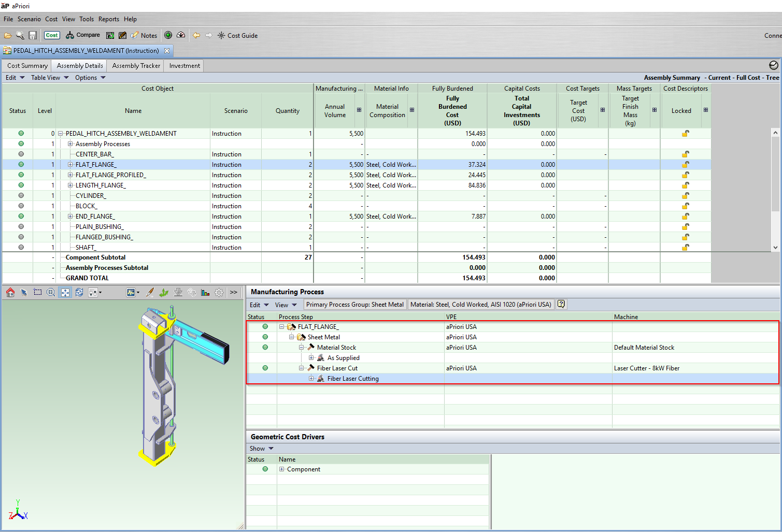Click the green Cost button in toolbar
This screenshot has height=532, width=782.
52,35
